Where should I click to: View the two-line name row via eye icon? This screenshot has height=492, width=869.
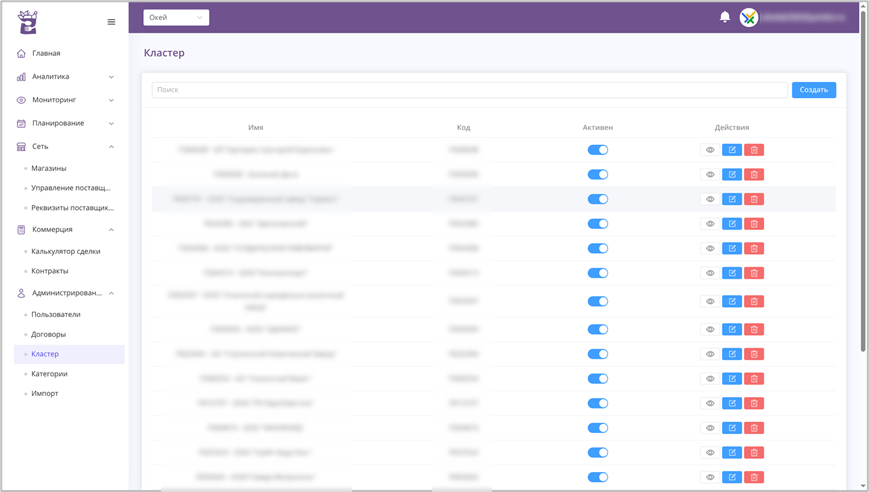(x=710, y=301)
